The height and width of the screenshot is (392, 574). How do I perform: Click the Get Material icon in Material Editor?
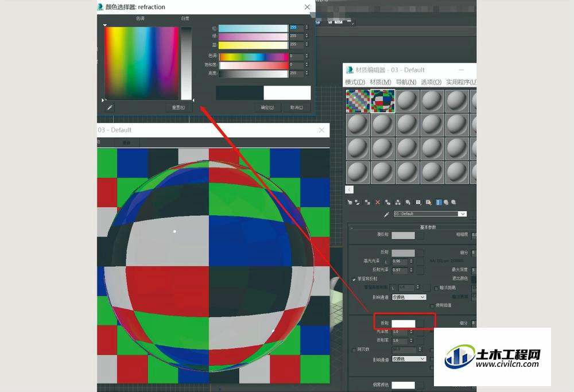[350, 202]
